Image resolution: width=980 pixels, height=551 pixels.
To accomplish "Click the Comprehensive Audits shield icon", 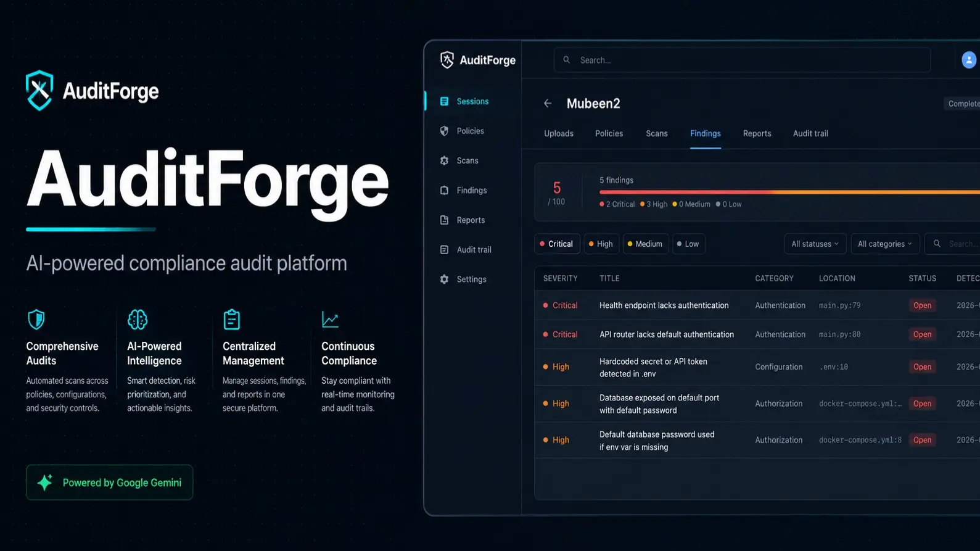I will pos(36,320).
